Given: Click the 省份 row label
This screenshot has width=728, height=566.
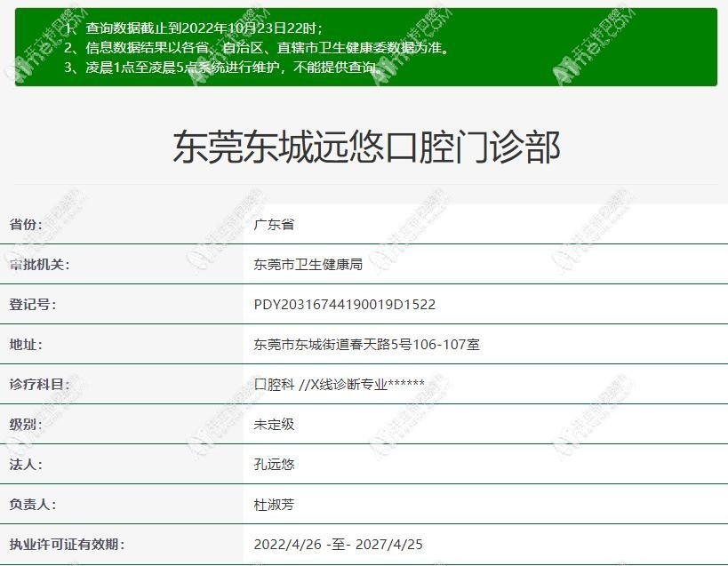Looking at the screenshot, I should pyautogui.click(x=26, y=224).
